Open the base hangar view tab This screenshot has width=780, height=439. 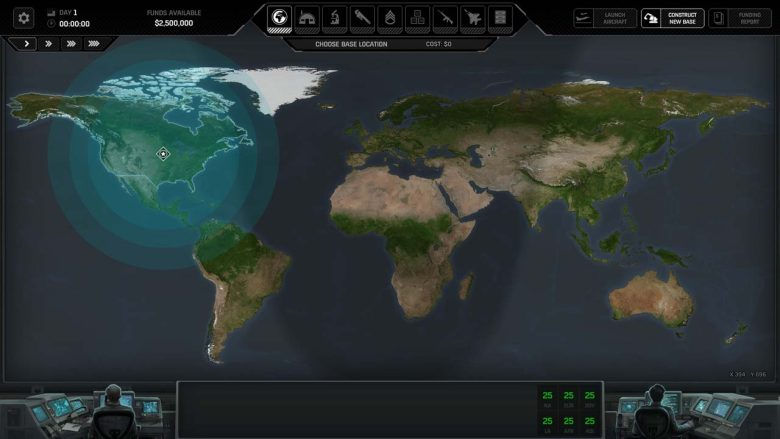[307, 18]
